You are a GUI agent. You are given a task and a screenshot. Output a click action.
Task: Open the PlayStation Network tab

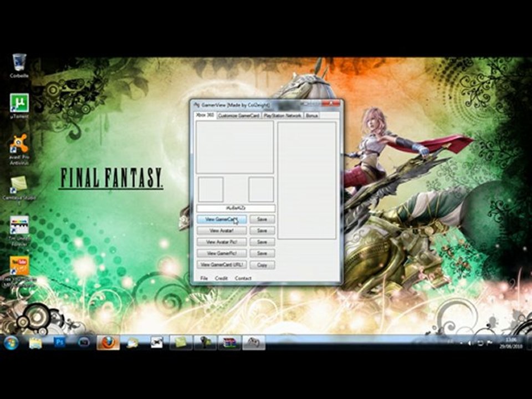[x=282, y=116]
